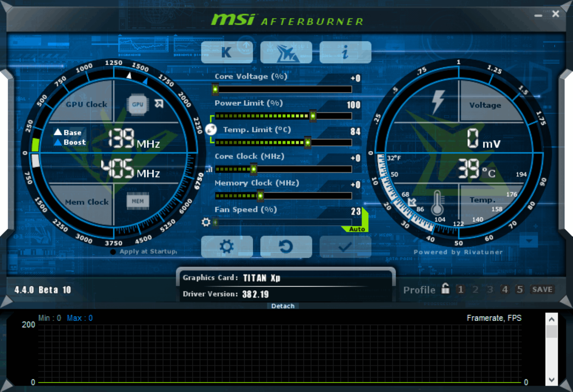Click the SAVE profile button
The height and width of the screenshot is (392, 573).
pos(542,289)
